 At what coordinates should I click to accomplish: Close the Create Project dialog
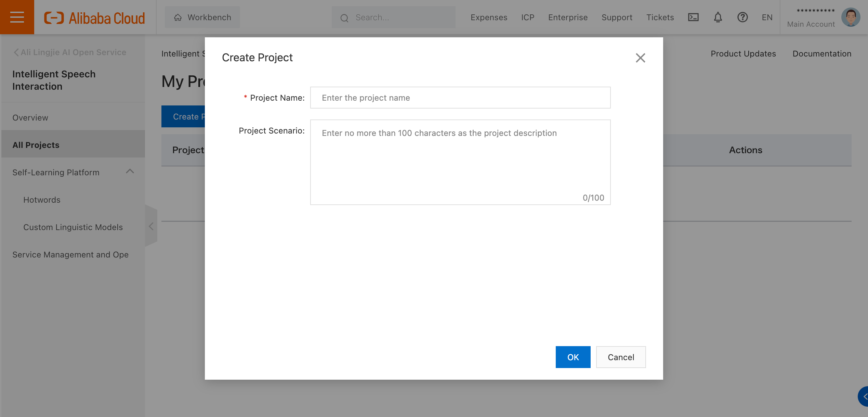[640, 58]
